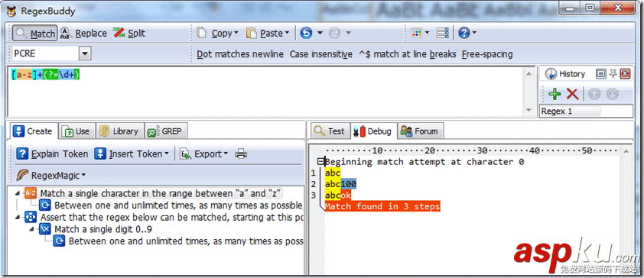Toggle Case insensitive option
The height and width of the screenshot is (278, 644).
320,54
